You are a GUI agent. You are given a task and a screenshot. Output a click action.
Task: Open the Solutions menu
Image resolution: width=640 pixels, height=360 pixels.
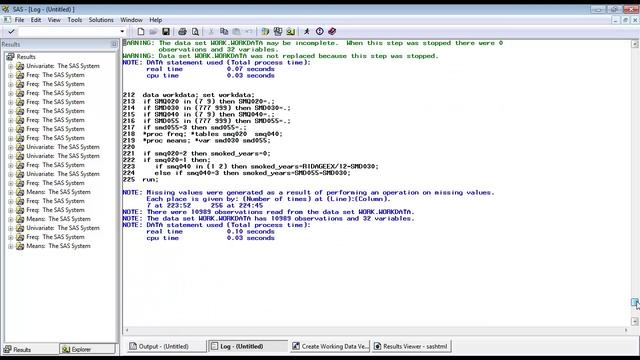[x=101, y=20]
